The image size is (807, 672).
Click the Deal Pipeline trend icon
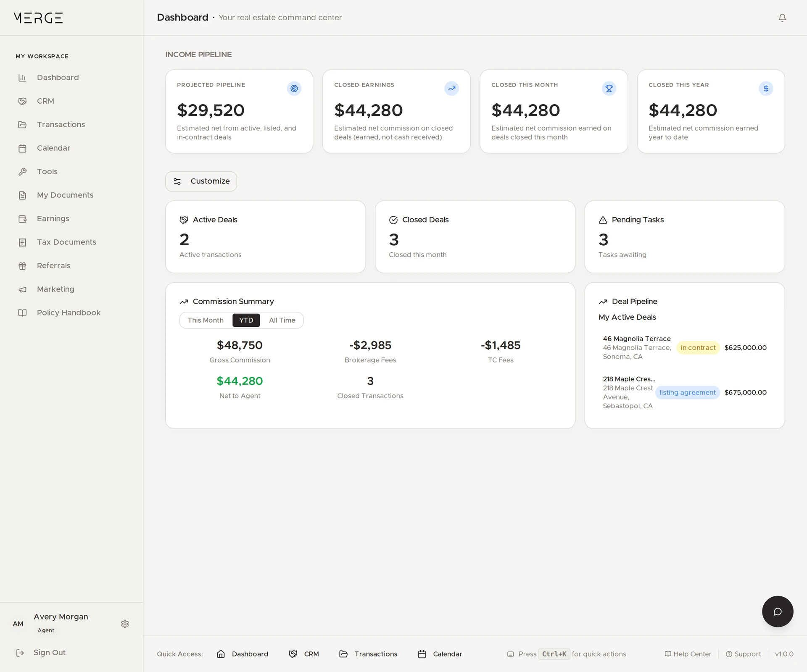(603, 302)
